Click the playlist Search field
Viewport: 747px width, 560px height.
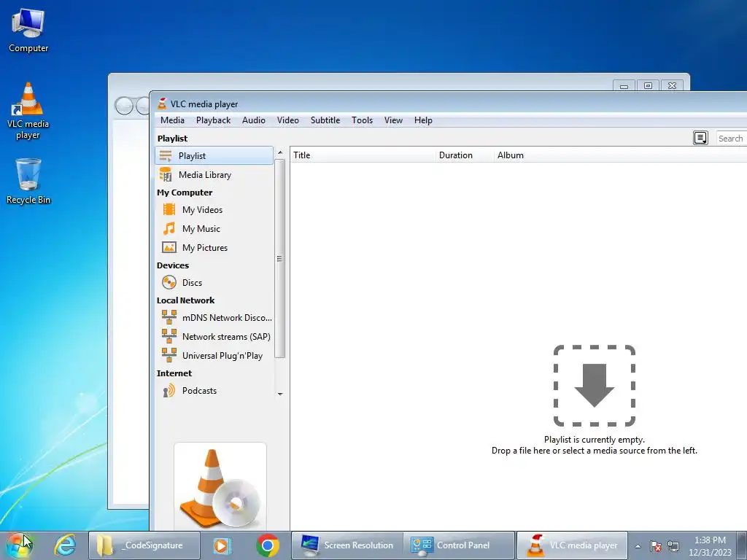pyautogui.click(x=731, y=139)
